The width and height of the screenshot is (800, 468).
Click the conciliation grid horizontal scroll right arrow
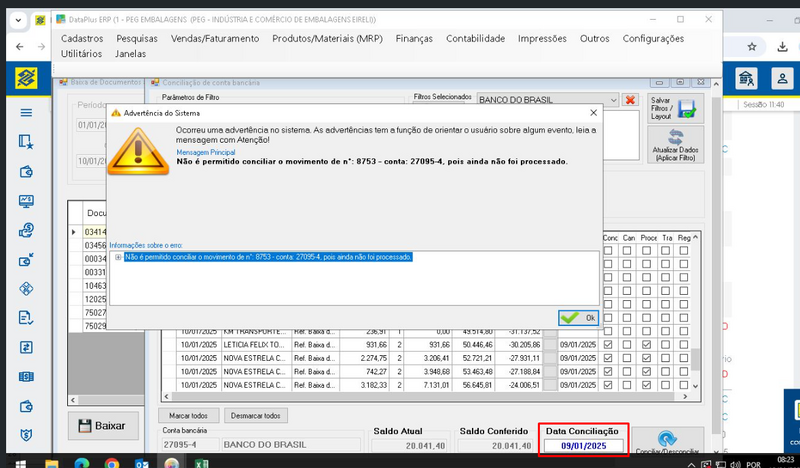click(x=685, y=397)
